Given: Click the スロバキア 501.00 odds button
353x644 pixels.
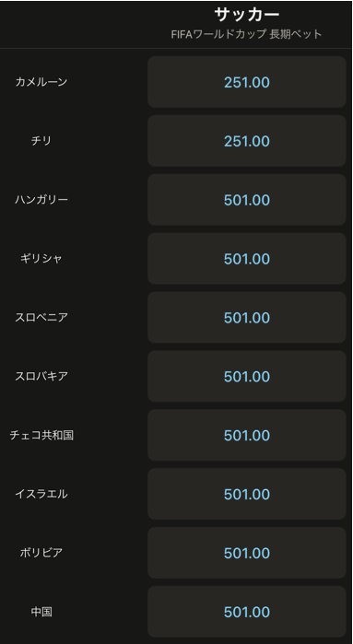Looking at the screenshot, I should pos(247,376).
